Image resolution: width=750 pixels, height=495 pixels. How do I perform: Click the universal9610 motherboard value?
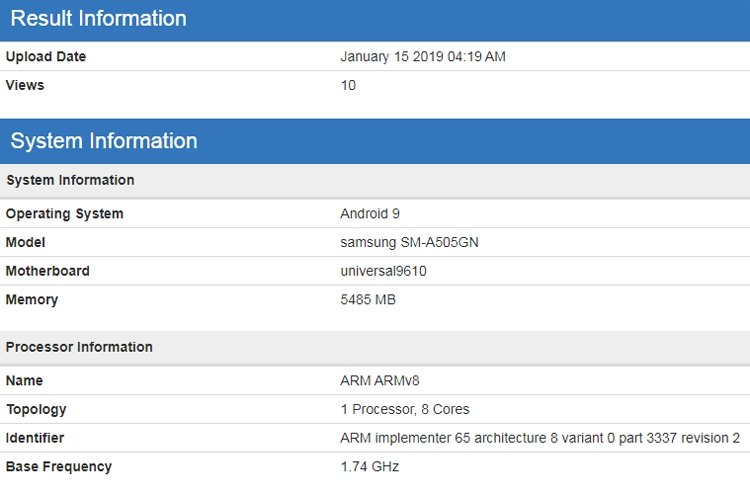[x=383, y=271]
